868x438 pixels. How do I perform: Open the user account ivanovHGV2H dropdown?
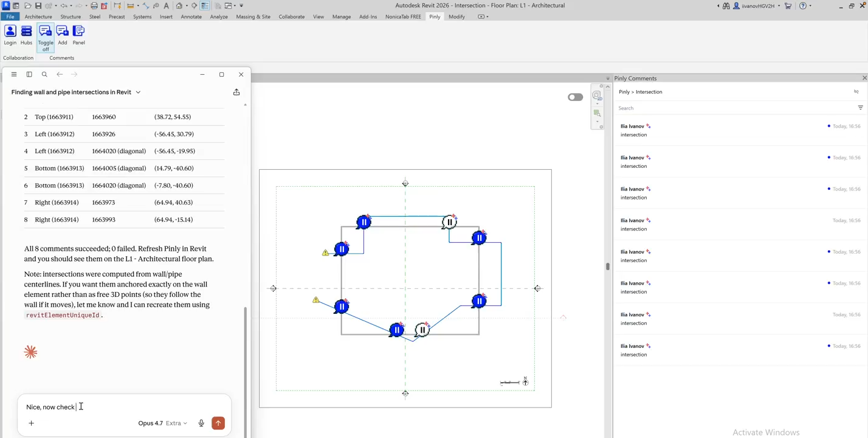[x=757, y=6]
